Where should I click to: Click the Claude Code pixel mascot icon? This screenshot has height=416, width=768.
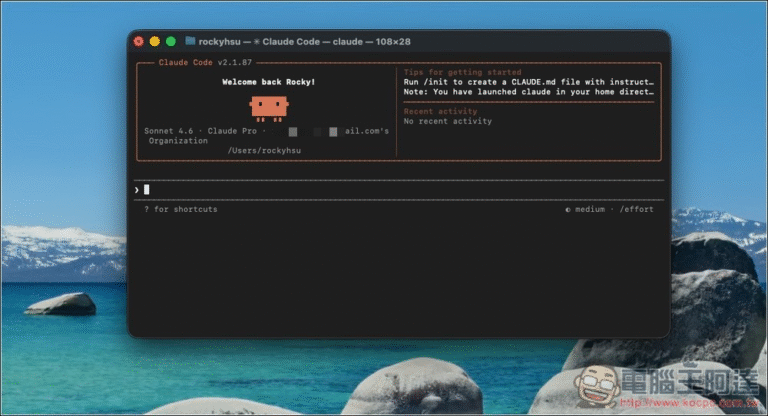[x=269, y=107]
